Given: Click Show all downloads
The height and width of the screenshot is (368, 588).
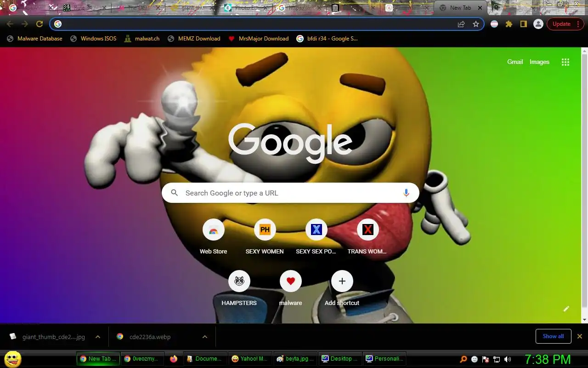Looking at the screenshot, I should click(x=553, y=336).
